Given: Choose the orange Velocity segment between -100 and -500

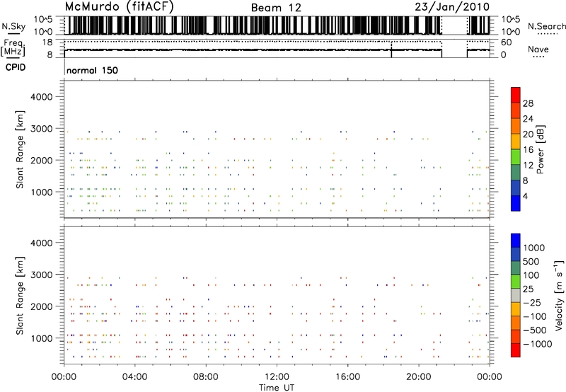Looking at the screenshot, I should click(516, 323).
